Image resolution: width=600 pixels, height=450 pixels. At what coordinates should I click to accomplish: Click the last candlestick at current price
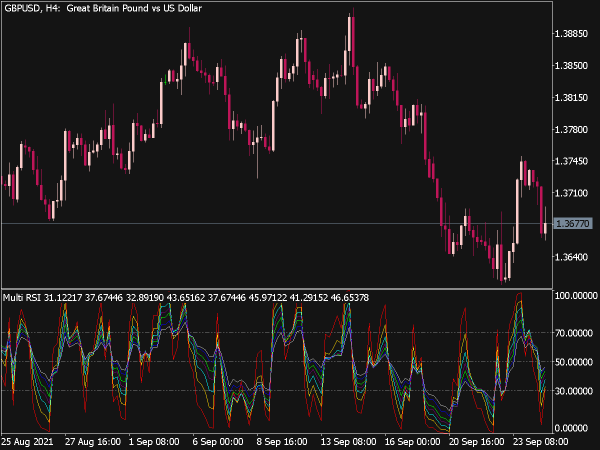click(x=545, y=226)
